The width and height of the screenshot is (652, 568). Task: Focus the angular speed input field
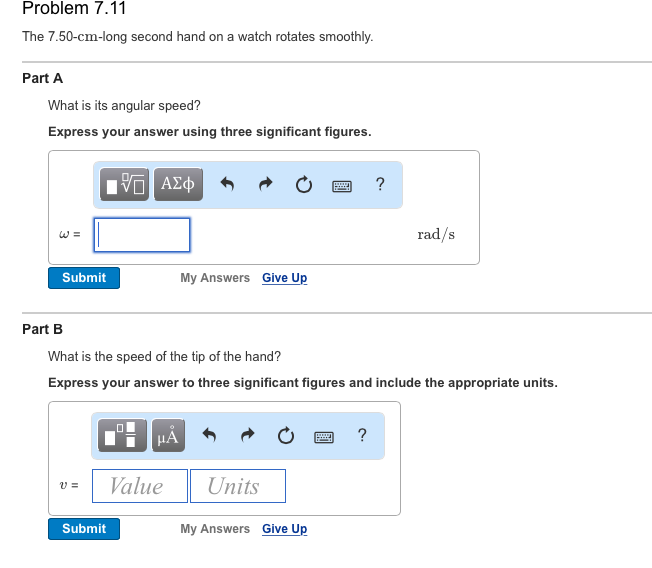pyautogui.click(x=143, y=235)
